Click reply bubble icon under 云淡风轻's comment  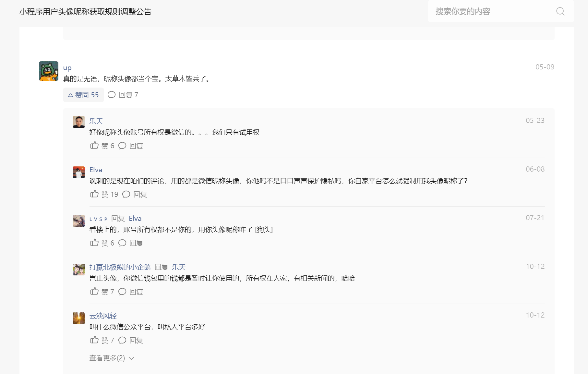[x=122, y=340]
